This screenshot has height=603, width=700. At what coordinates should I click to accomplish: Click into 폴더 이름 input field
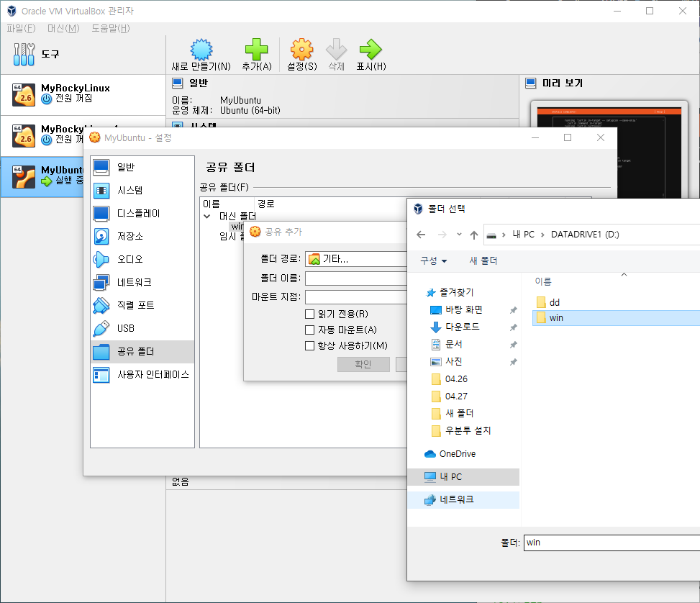coord(356,278)
